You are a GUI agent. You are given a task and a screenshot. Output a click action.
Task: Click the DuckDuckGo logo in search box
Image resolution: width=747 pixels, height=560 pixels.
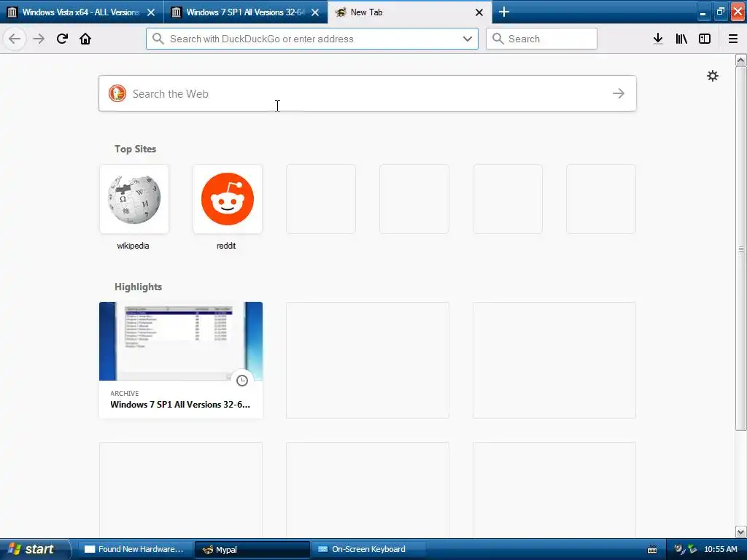[117, 93]
